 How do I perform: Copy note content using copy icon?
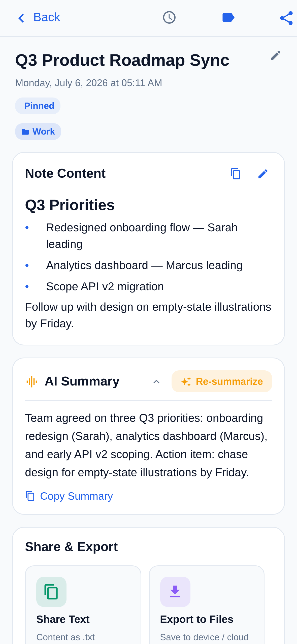(x=236, y=174)
